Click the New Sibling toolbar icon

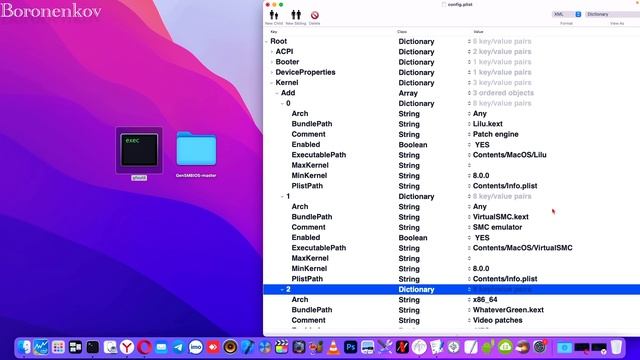296,15
